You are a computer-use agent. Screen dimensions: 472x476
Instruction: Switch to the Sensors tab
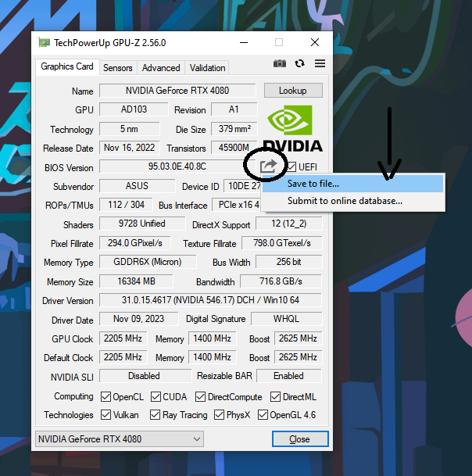pyautogui.click(x=118, y=68)
